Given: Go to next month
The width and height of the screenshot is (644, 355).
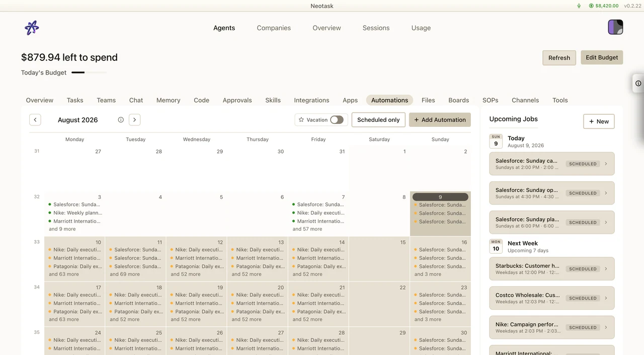Looking at the screenshot, I should coord(134,120).
